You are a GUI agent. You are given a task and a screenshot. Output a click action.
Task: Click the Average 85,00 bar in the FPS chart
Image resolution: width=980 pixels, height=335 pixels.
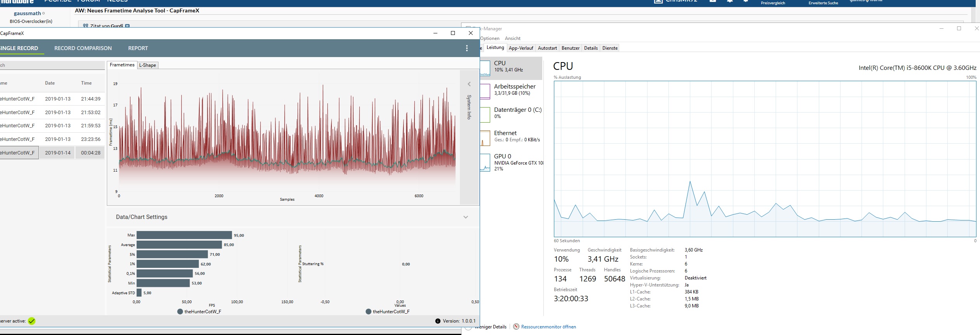pyautogui.click(x=179, y=245)
